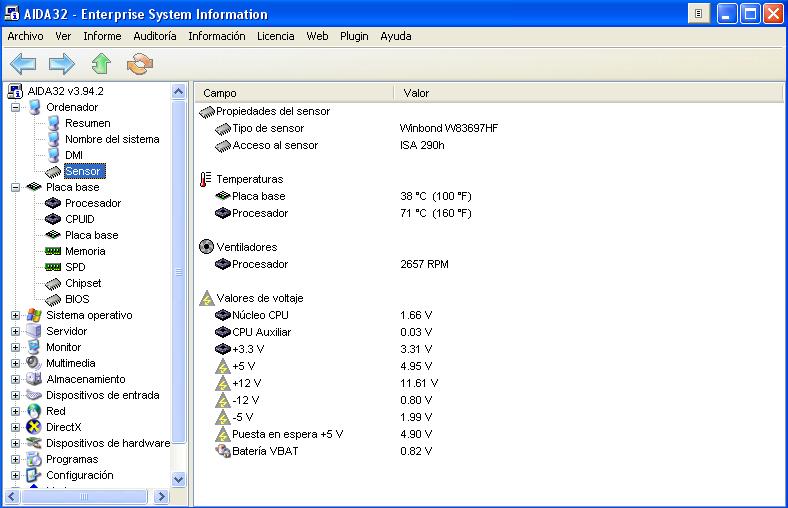Open the Informe menu
Viewport: 788px width, 508px height.
coord(102,36)
